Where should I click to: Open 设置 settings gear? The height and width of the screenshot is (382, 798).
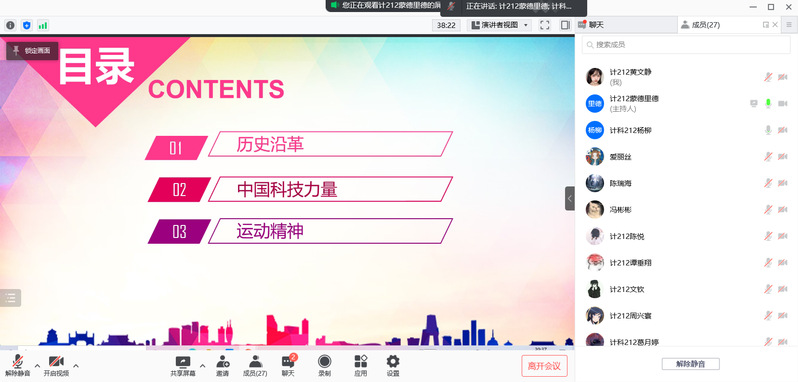(x=393, y=366)
